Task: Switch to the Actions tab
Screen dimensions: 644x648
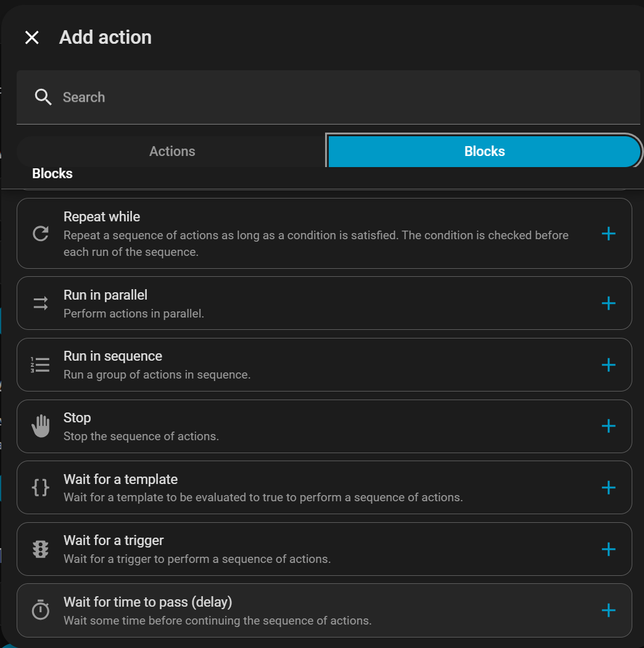Action: pyautogui.click(x=172, y=152)
